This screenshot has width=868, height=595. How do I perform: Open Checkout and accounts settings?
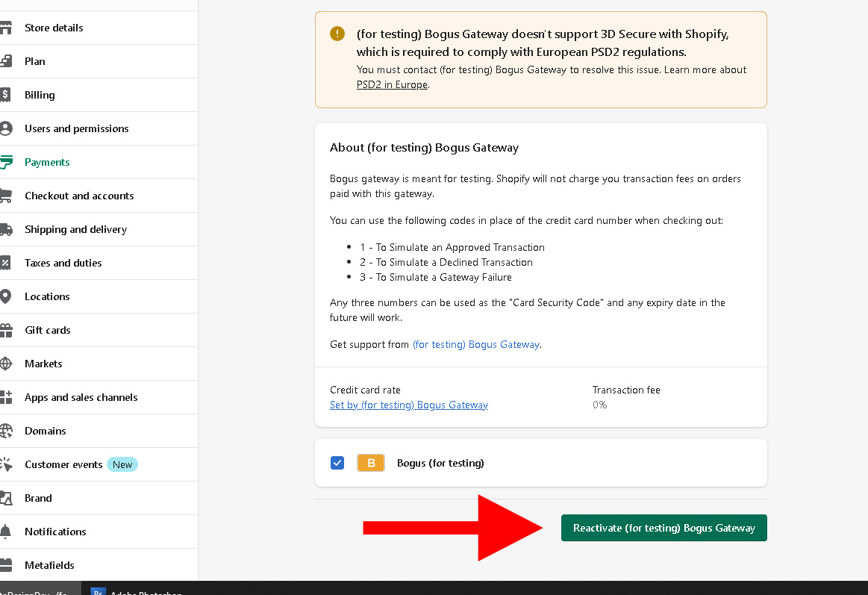[x=99, y=196]
